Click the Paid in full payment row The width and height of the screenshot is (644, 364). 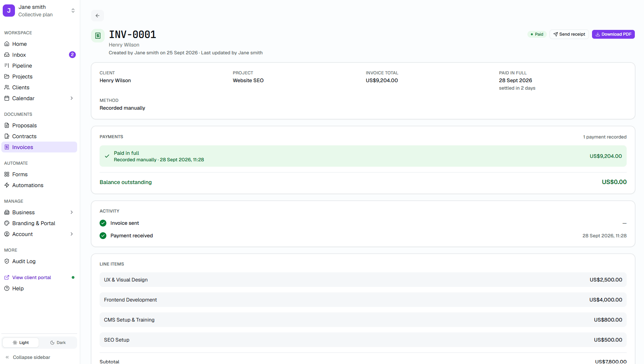(363, 156)
